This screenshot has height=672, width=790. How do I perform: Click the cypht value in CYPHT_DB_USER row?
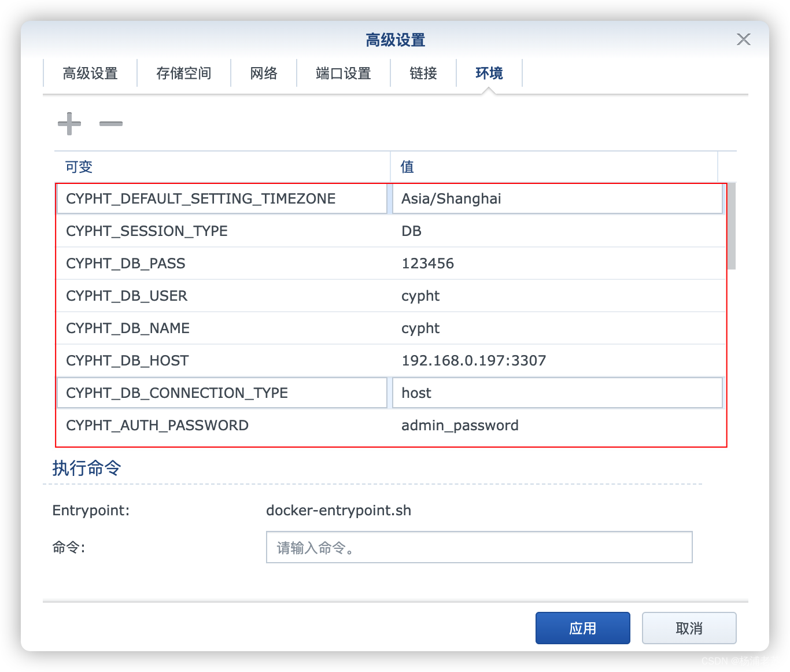coord(558,296)
